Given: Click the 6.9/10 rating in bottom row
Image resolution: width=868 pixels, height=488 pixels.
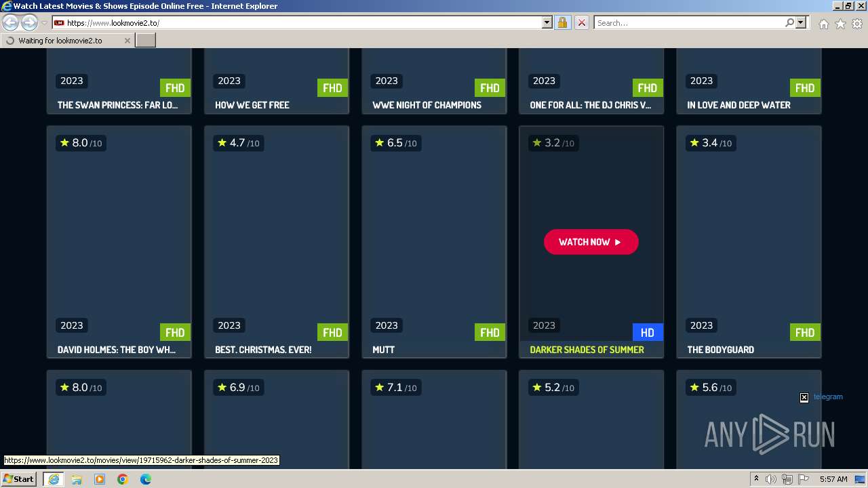Looking at the screenshot, I should (238, 388).
